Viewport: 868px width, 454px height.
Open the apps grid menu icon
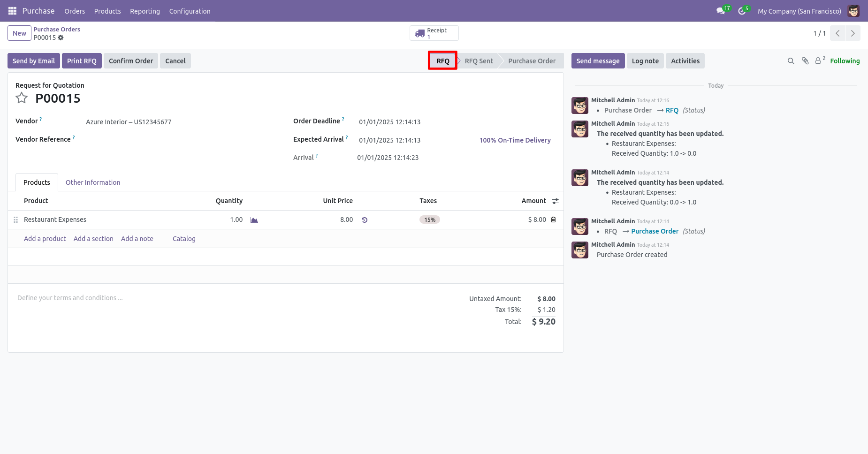12,11
